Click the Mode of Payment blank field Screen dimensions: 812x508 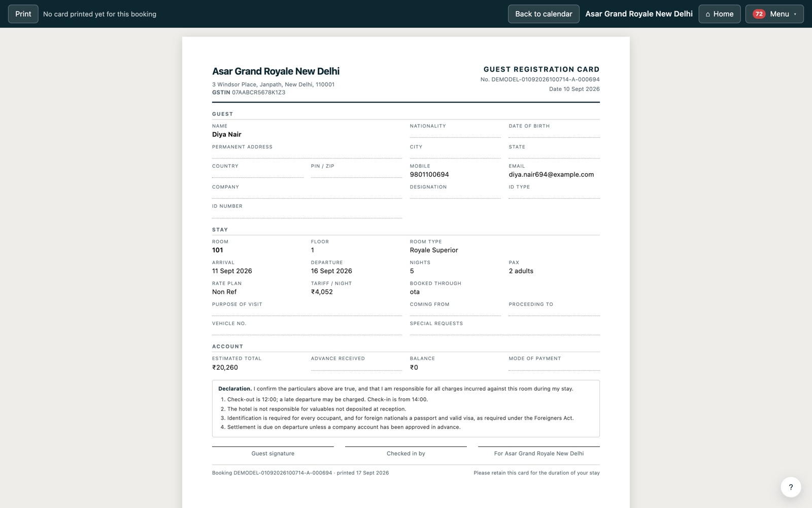coord(554,367)
